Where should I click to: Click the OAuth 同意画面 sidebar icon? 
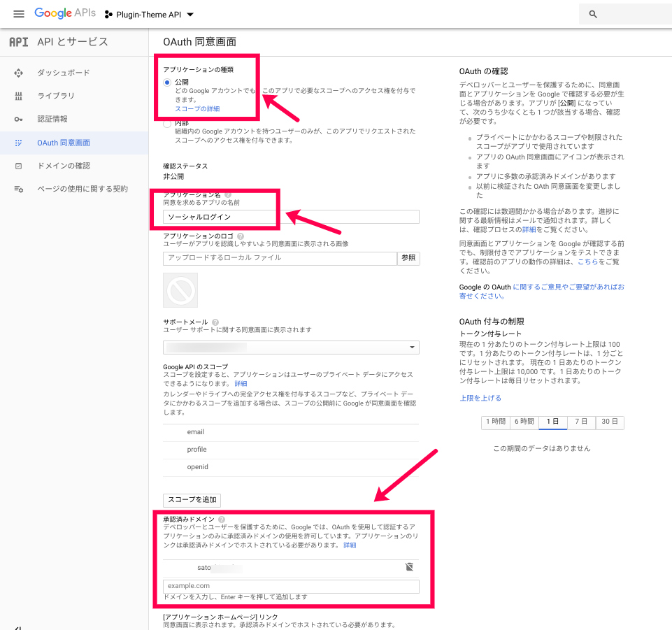pyautogui.click(x=18, y=143)
